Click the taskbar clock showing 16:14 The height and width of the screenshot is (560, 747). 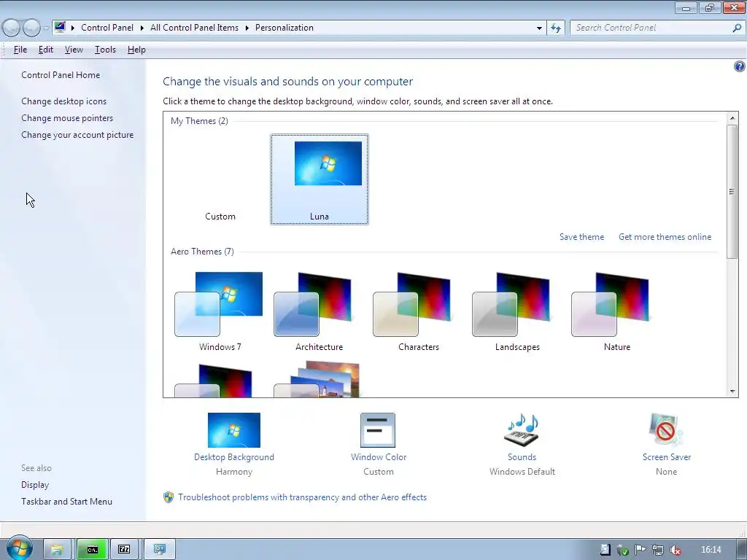point(711,550)
